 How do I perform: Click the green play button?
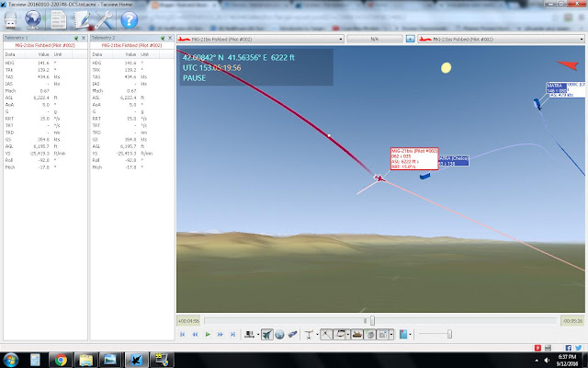coord(208,334)
